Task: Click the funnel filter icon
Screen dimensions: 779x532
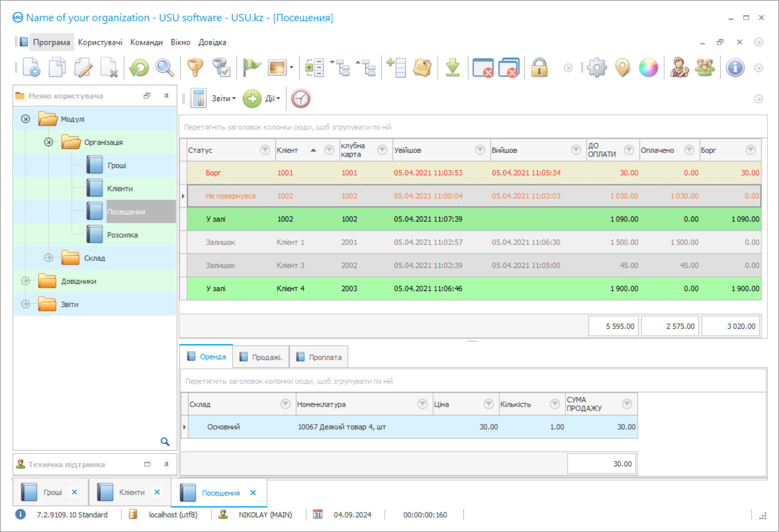Action: [x=195, y=68]
